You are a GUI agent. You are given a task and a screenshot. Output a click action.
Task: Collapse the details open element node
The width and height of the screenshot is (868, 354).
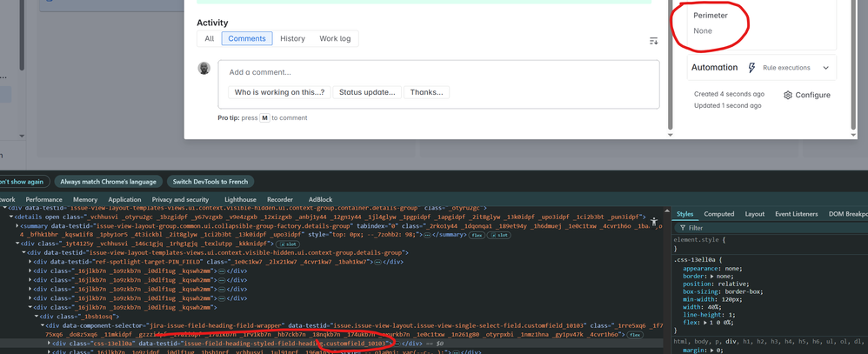point(11,217)
